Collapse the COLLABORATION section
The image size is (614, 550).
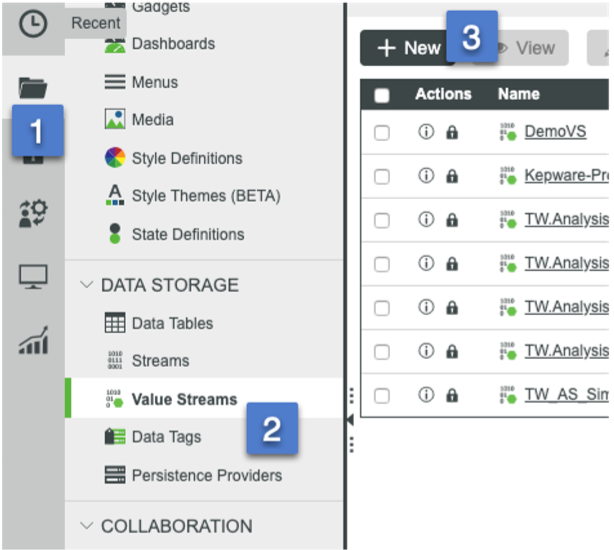(87, 526)
